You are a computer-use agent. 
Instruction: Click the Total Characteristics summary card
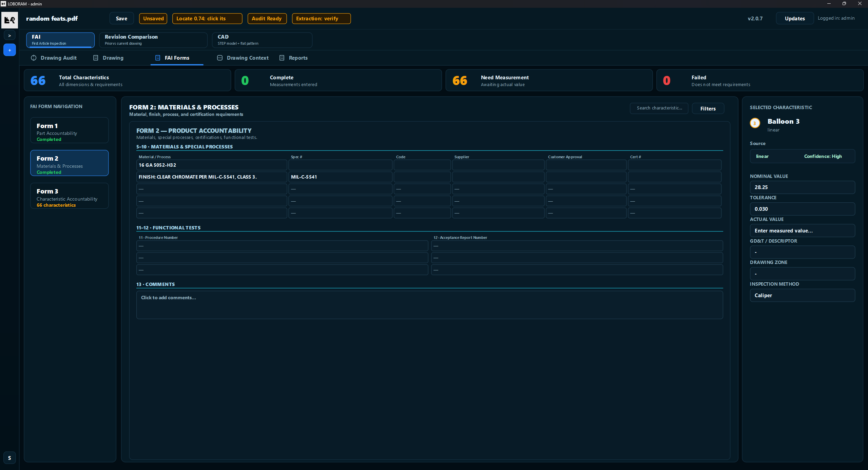point(128,81)
